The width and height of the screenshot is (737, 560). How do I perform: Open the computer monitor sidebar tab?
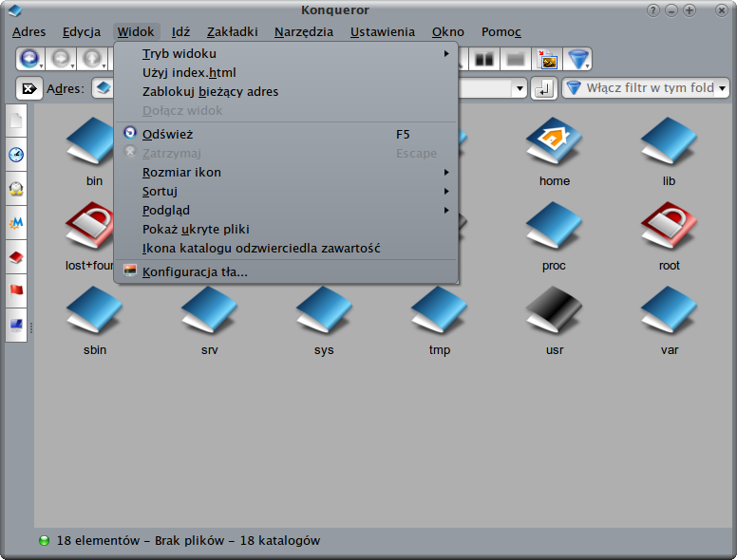16,326
